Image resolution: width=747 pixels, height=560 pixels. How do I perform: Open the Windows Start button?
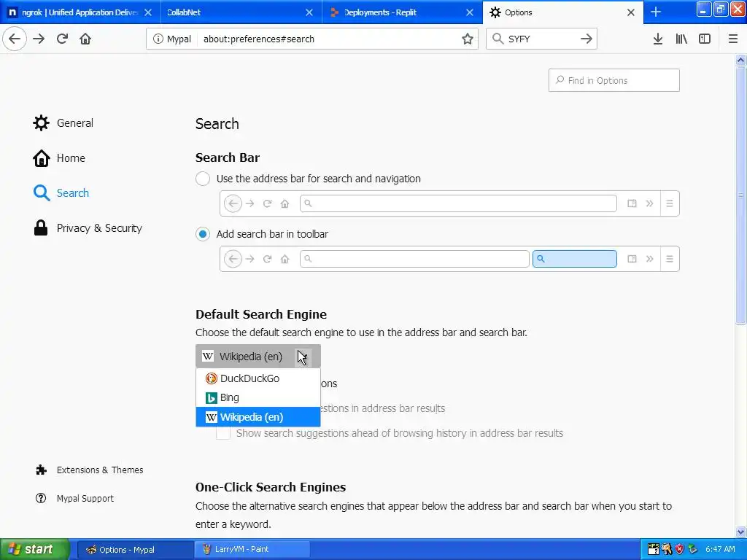pos(34,549)
